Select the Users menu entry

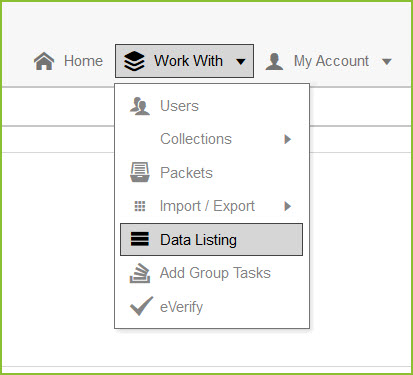tap(212, 106)
